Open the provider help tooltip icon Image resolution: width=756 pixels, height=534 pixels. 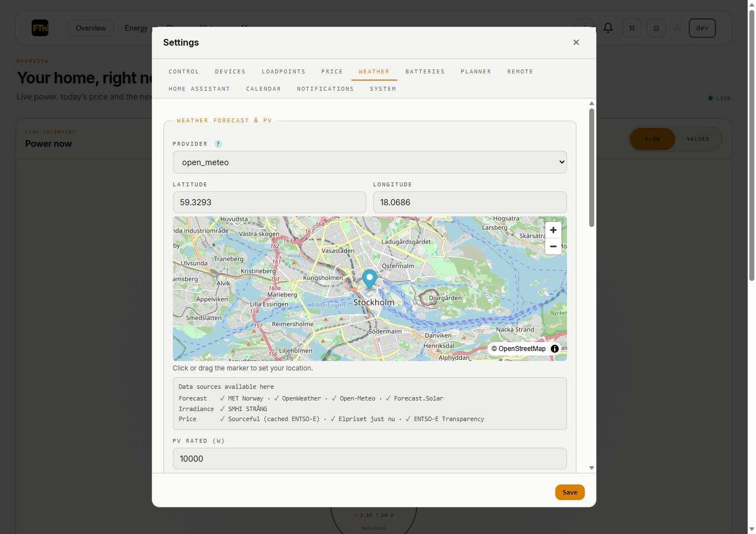[218, 144]
